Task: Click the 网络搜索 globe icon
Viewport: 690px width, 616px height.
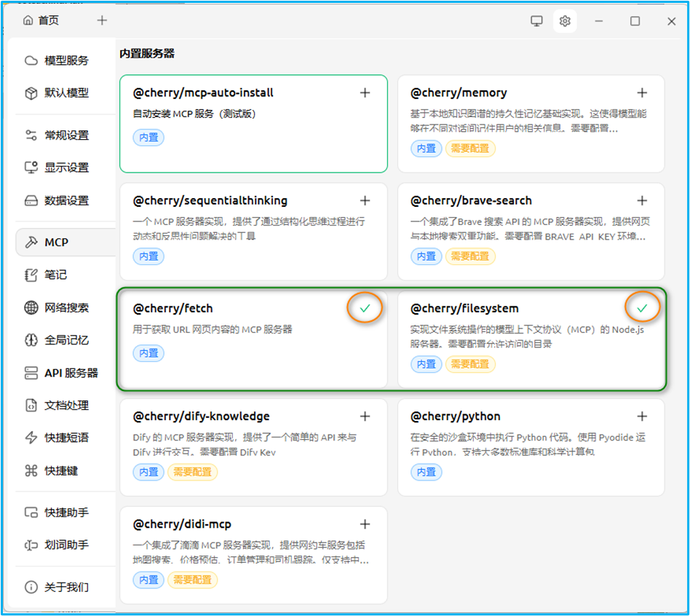Action: (31, 308)
